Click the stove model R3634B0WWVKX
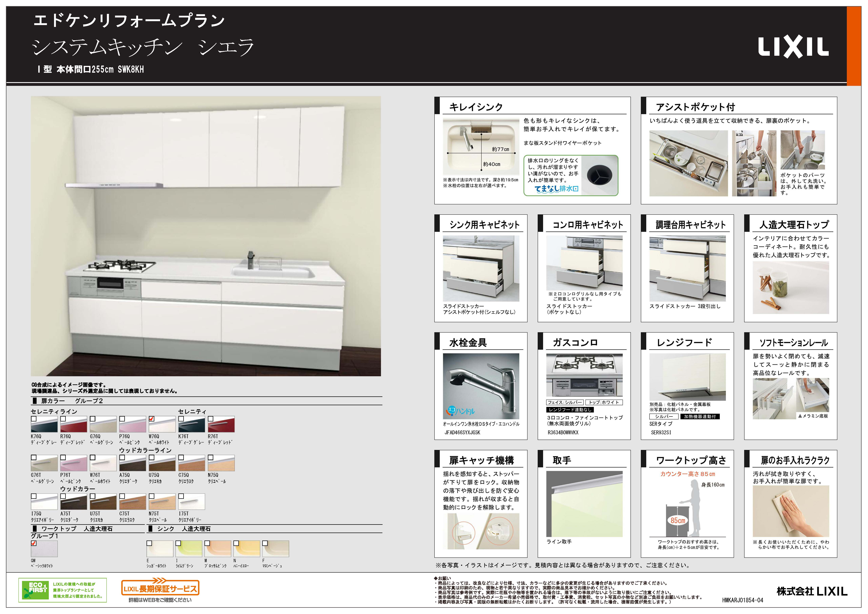 [x=563, y=432]
